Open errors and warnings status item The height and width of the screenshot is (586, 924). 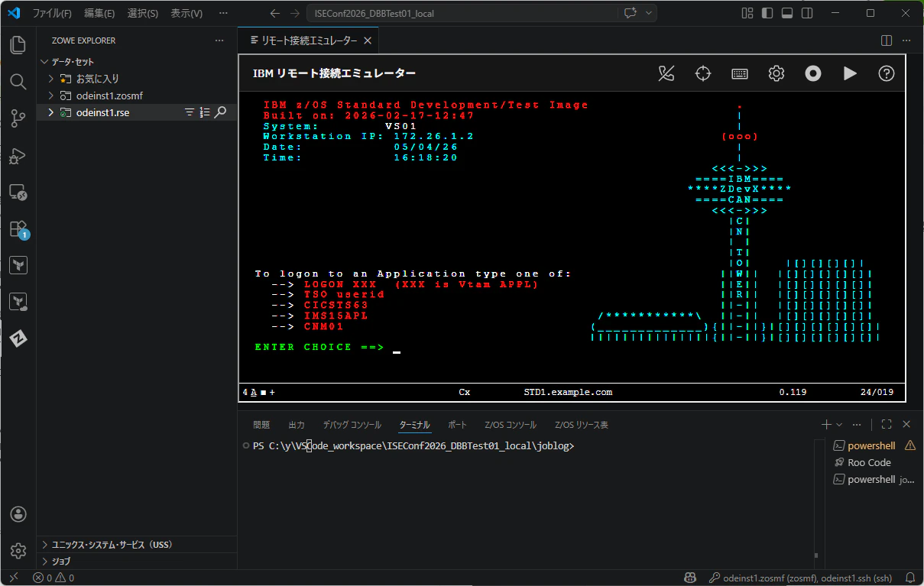(53, 578)
